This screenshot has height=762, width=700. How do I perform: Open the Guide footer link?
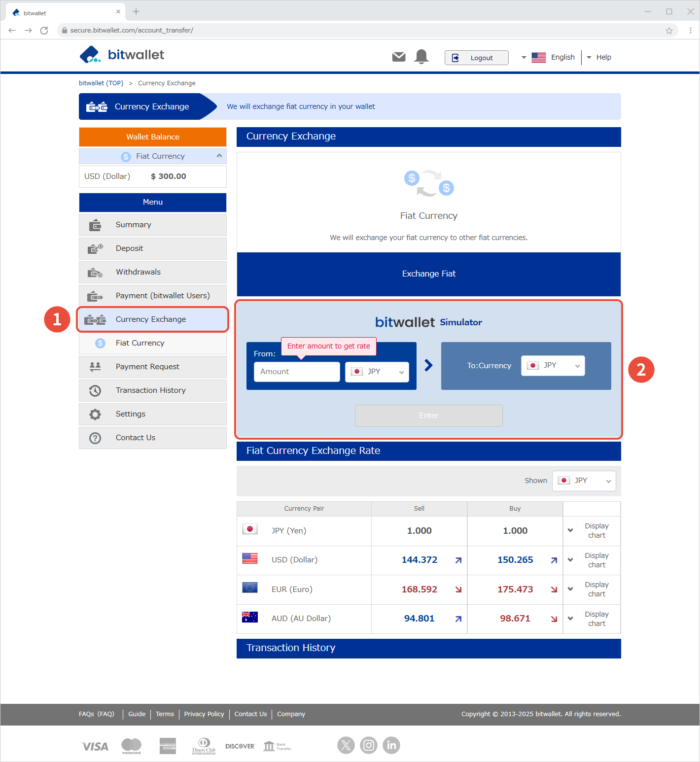coord(137,714)
